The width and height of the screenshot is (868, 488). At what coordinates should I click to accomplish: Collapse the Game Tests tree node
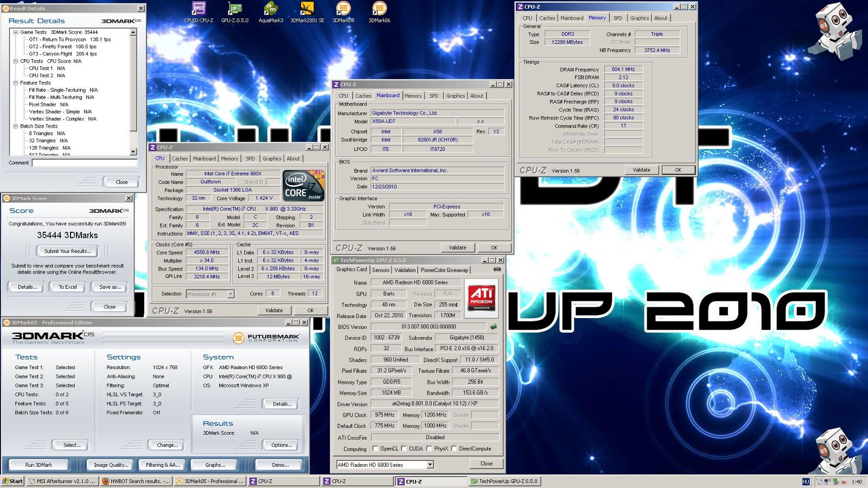point(16,32)
